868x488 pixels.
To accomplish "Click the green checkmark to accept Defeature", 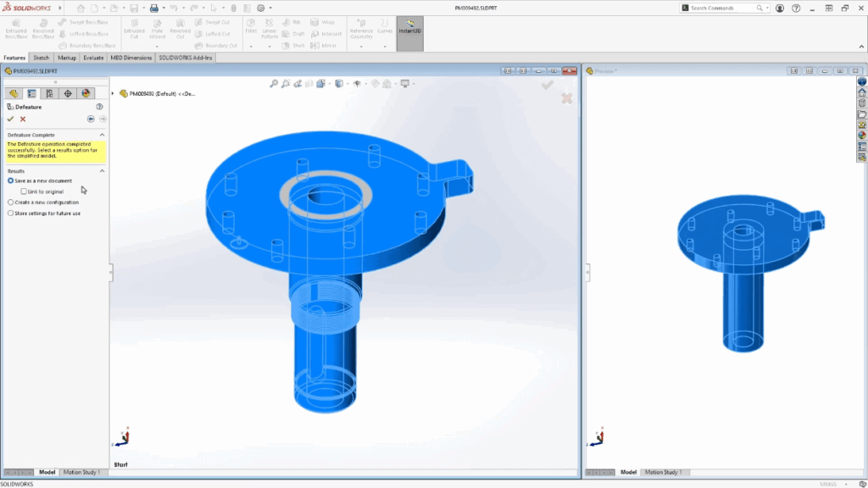I will pos(10,119).
